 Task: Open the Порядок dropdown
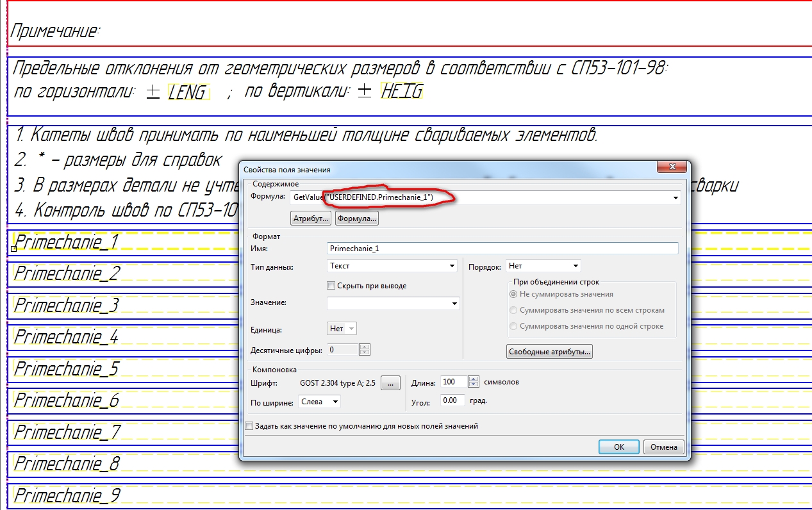[543, 265]
